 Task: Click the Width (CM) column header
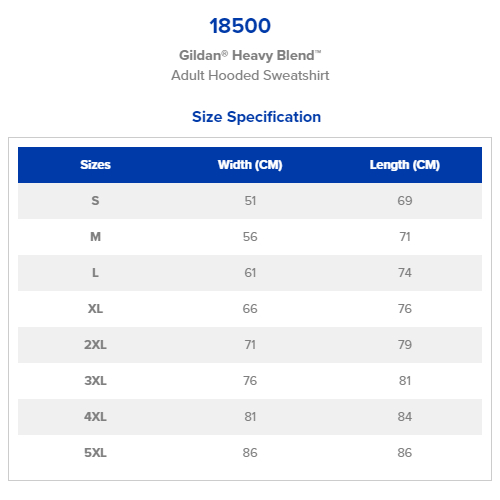tap(250, 165)
